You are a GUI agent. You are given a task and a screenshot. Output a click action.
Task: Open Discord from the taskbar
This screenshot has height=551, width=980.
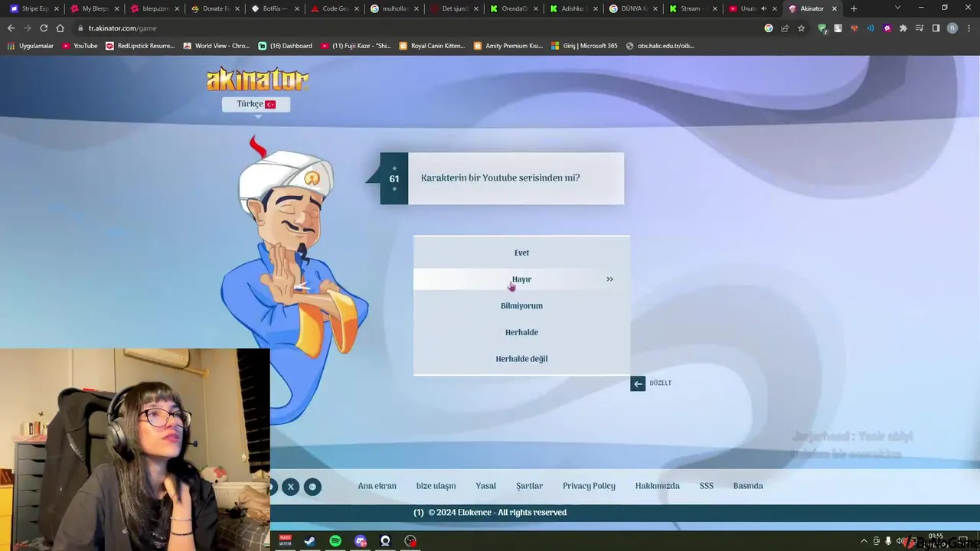[361, 541]
